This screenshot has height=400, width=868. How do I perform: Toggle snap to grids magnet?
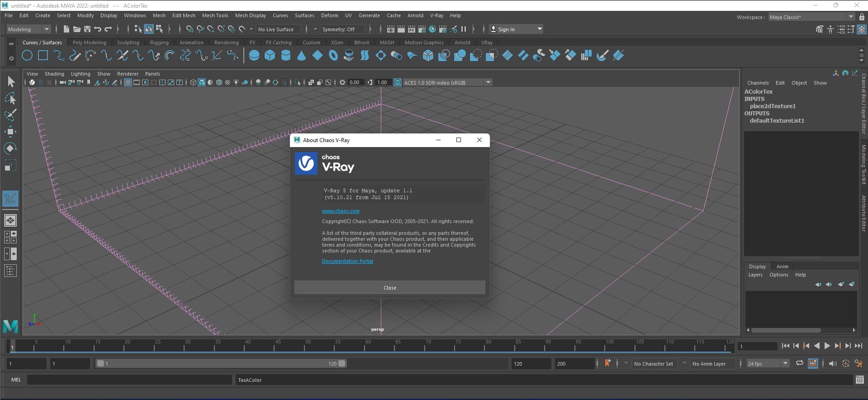point(190,29)
